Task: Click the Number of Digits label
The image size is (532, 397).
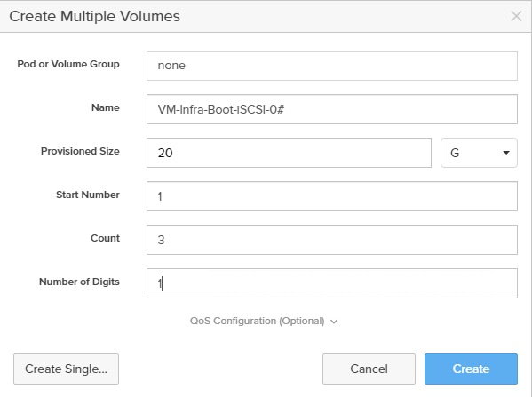Action: pyautogui.click(x=79, y=282)
